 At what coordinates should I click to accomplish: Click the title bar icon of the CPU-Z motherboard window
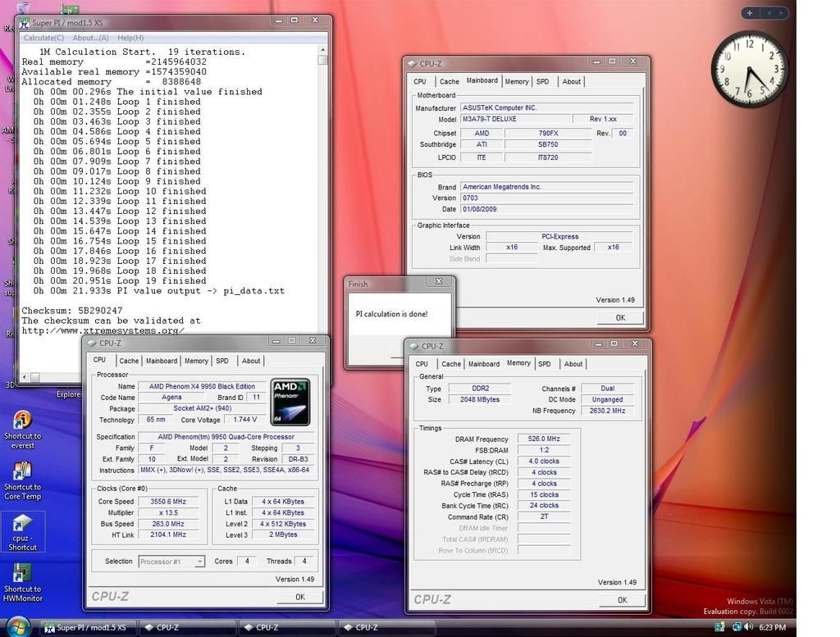pyautogui.click(x=412, y=64)
